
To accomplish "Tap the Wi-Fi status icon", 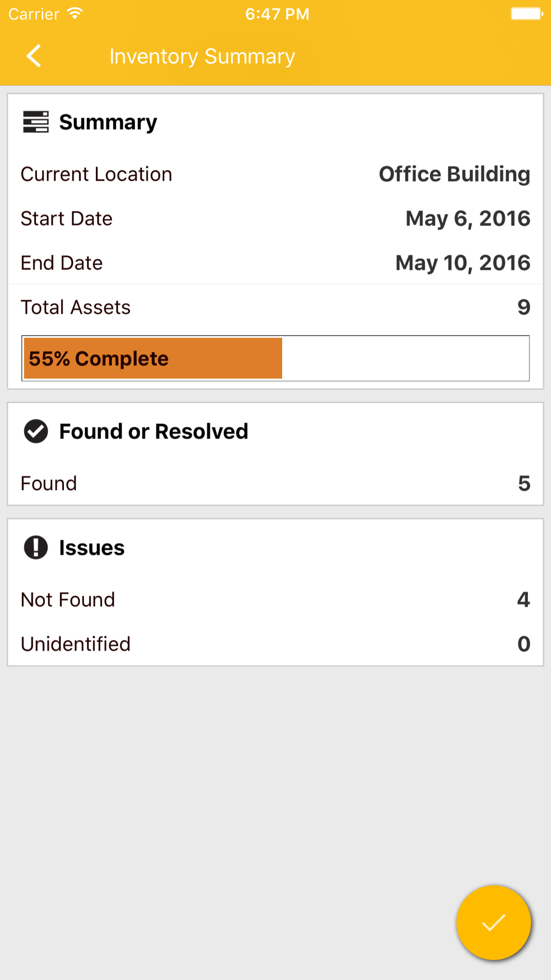I will pyautogui.click(x=74, y=14).
